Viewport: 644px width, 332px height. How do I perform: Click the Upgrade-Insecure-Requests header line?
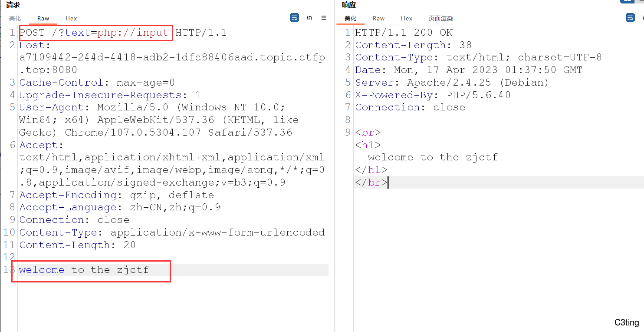(x=110, y=95)
